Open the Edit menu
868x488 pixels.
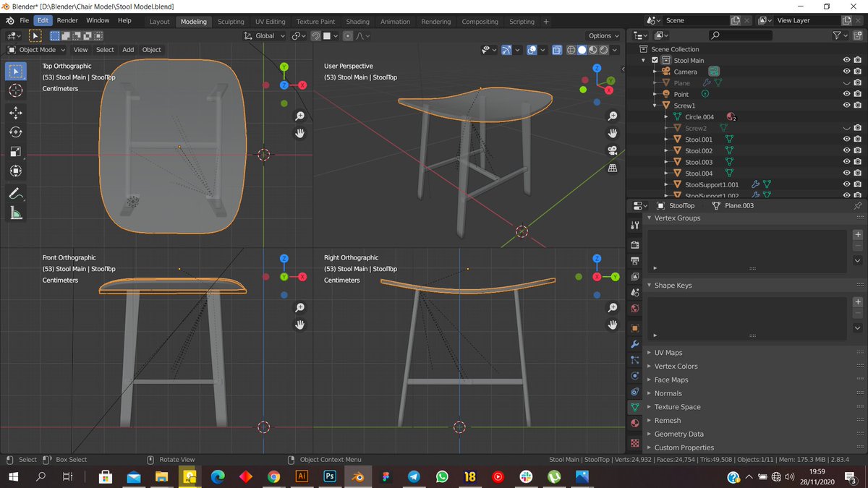(x=43, y=20)
